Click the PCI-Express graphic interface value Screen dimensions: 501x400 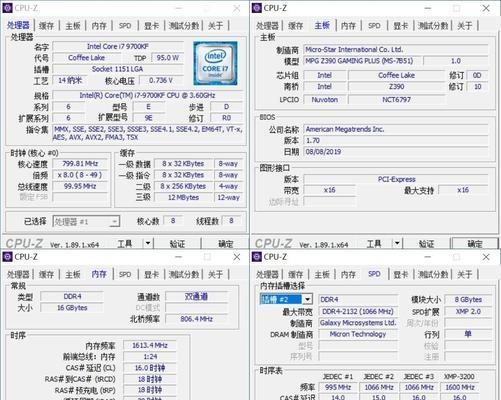[x=396, y=179]
